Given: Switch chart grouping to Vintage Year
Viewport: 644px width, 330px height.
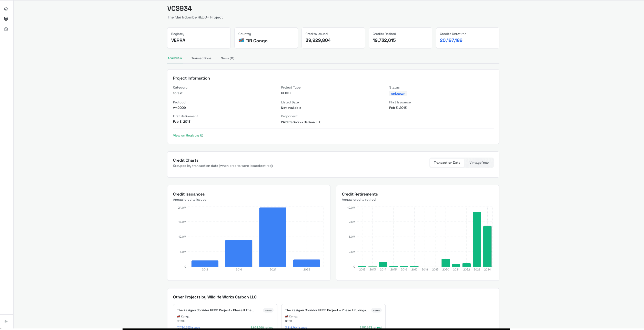Looking at the screenshot, I should coord(479,162).
